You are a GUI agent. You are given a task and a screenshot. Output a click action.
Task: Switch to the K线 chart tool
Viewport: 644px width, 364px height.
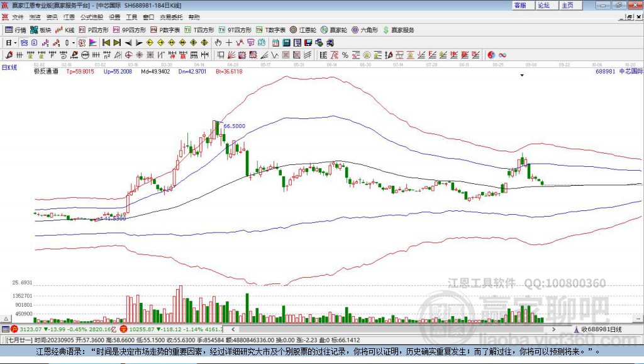point(65,30)
